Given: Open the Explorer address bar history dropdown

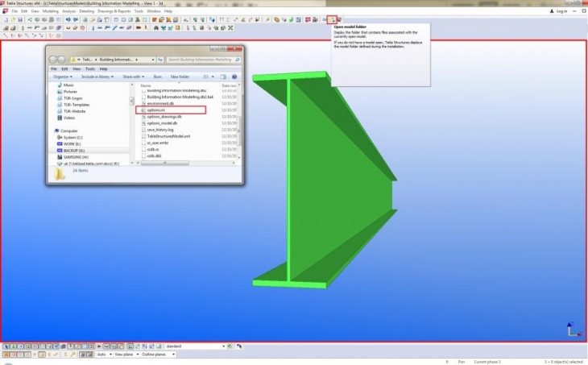Looking at the screenshot, I should pos(153,60).
